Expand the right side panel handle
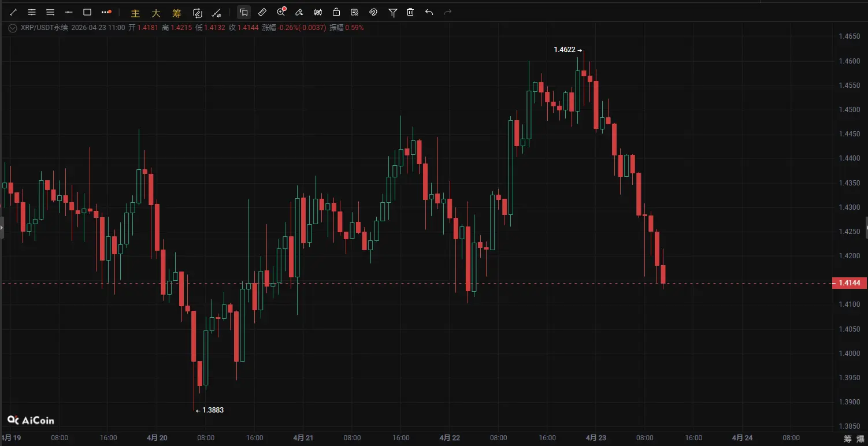 866,228
